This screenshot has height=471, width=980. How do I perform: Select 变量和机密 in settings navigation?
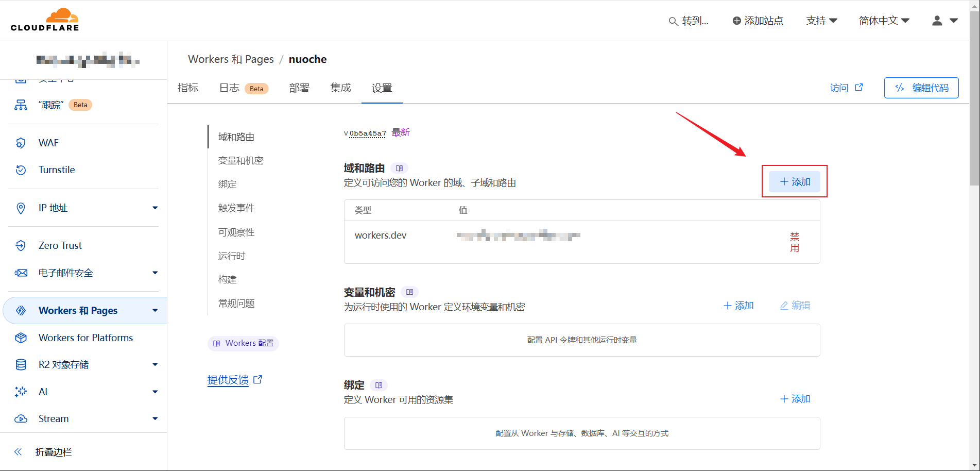(240, 160)
